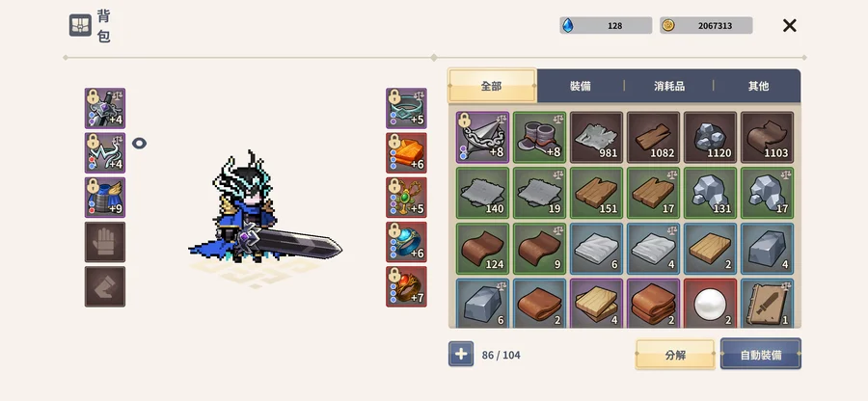Image resolution: width=868 pixels, height=401 pixels.
Task: Close the backpack screen
Action: pos(789,25)
